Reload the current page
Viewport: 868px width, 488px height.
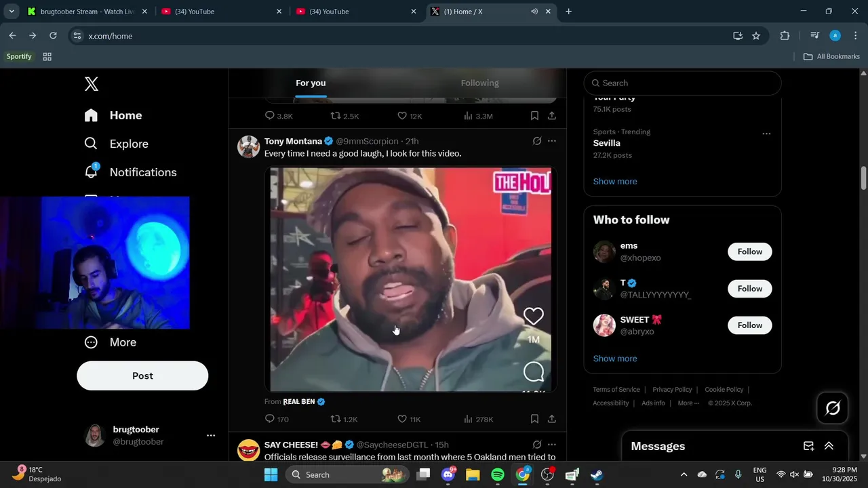[53, 35]
